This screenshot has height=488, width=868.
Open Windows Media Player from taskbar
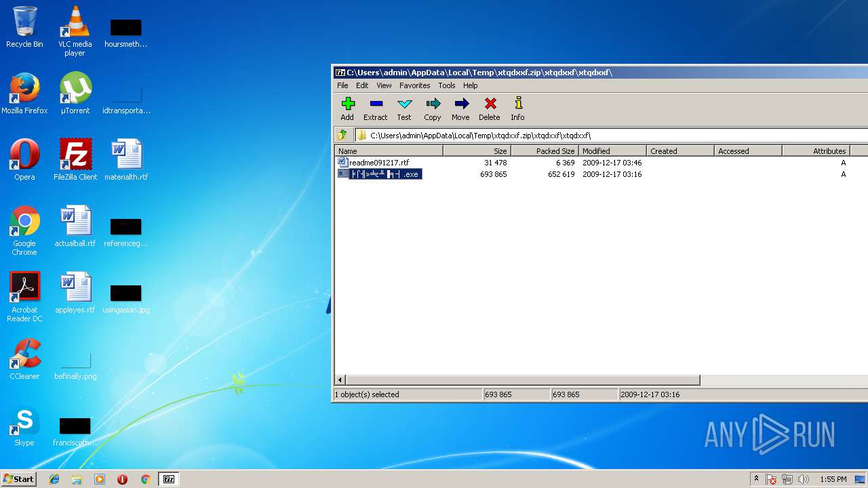(x=100, y=479)
